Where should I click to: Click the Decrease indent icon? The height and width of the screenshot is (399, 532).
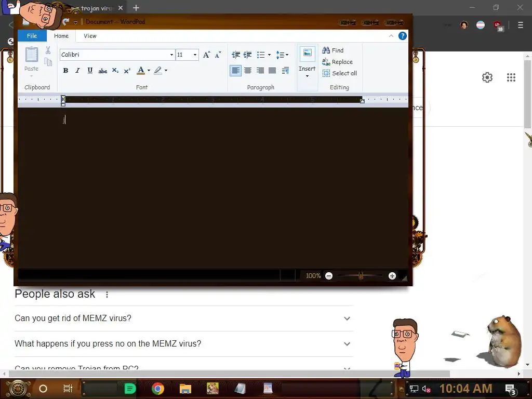point(236,55)
